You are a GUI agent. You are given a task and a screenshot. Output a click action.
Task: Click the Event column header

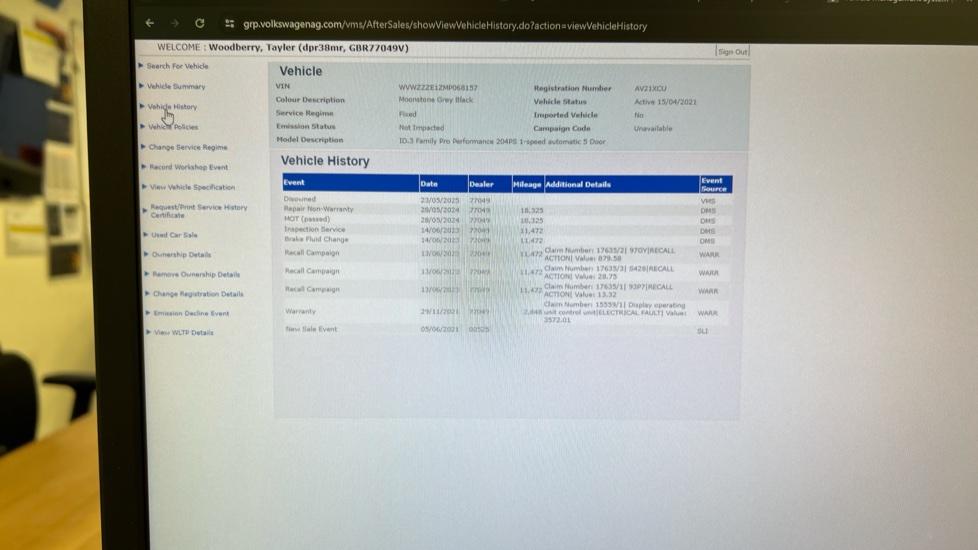pyautogui.click(x=351, y=183)
